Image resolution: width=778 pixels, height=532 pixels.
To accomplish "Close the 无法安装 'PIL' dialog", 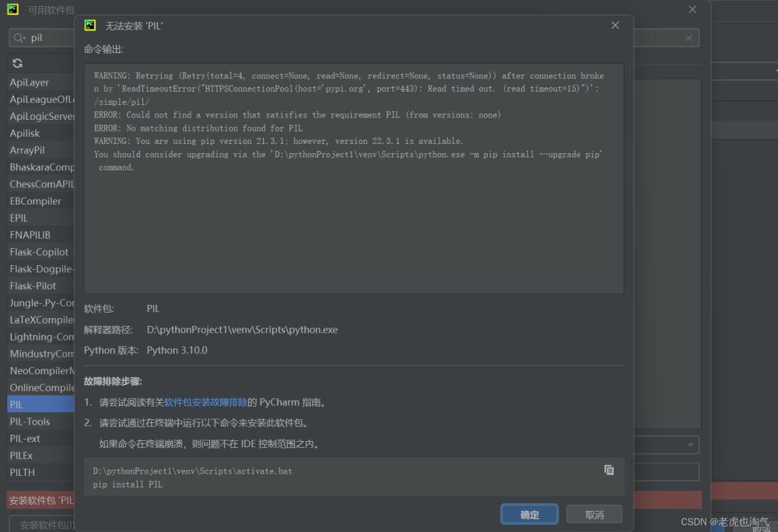I will (x=615, y=26).
